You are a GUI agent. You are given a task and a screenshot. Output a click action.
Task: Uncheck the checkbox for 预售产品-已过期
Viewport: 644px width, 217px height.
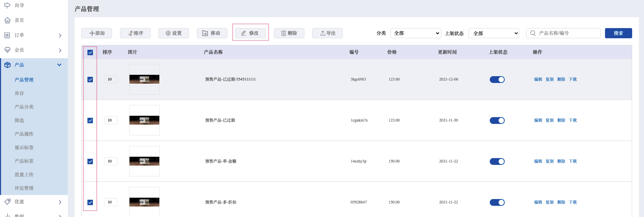tap(90, 121)
